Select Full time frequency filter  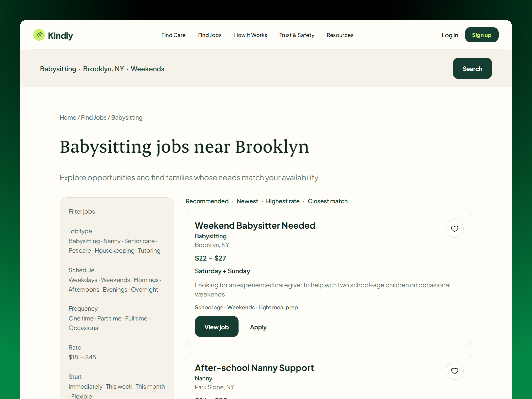click(136, 318)
